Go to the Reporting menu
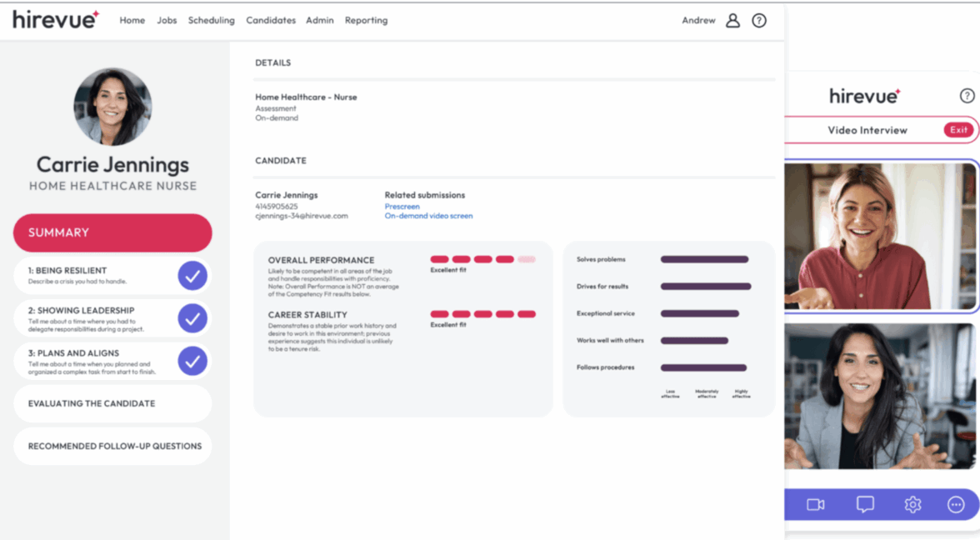The height and width of the screenshot is (540, 980). (366, 21)
